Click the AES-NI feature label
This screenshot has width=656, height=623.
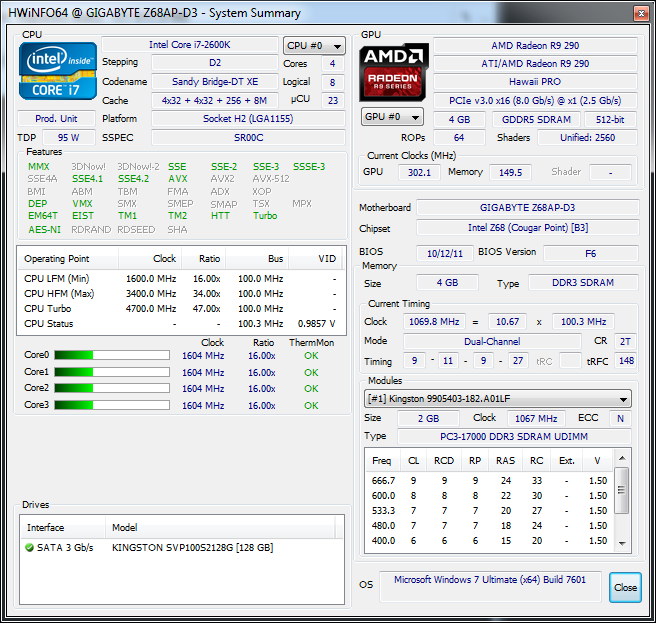click(44, 229)
